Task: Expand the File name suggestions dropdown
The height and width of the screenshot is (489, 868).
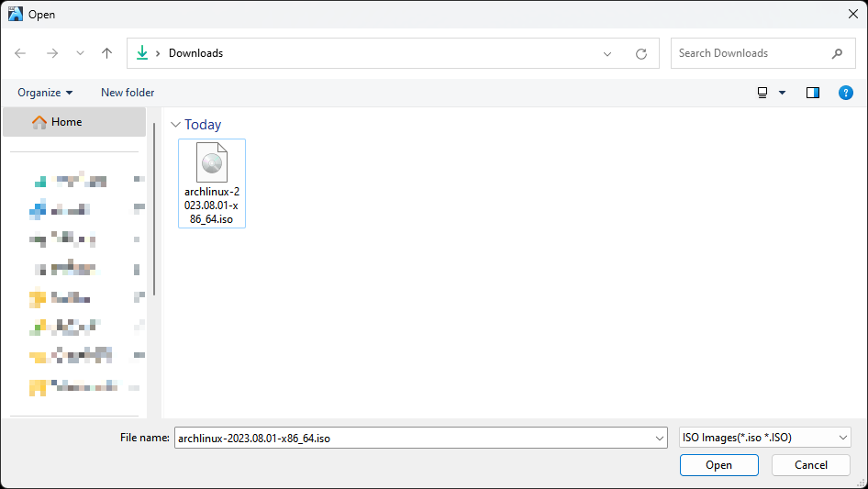Action: click(x=660, y=439)
